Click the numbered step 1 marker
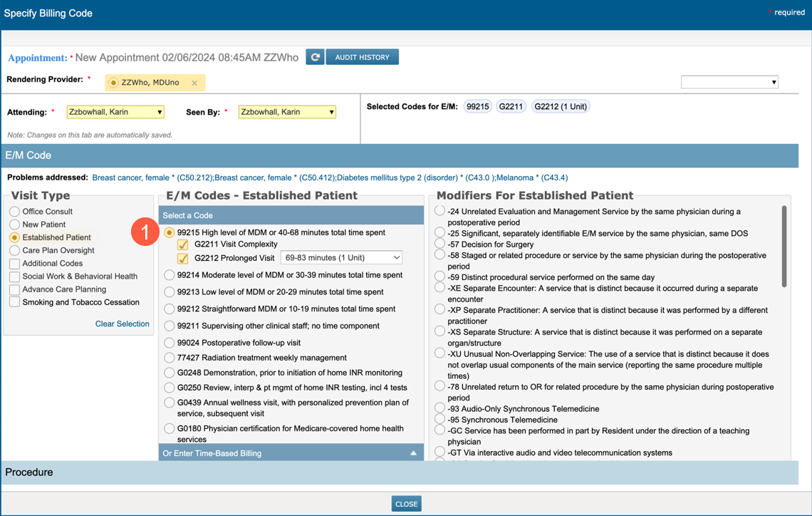This screenshot has width=812, height=516. click(145, 232)
